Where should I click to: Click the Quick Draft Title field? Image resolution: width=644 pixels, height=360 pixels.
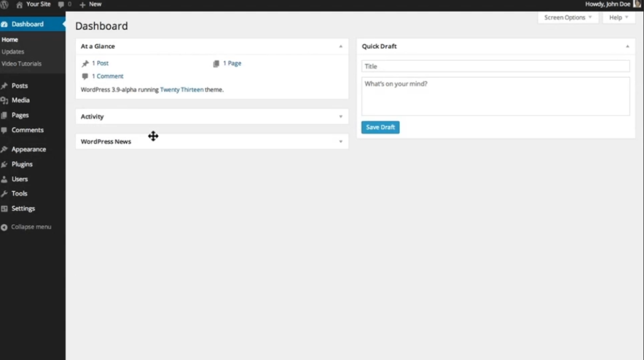pyautogui.click(x=495, y=66)
